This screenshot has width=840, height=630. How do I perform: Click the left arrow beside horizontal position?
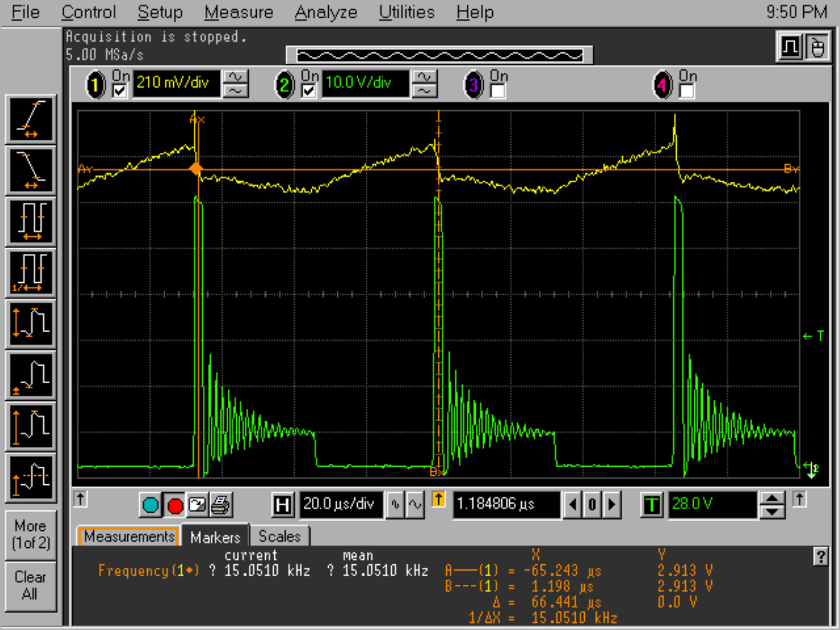pos(573,505)
